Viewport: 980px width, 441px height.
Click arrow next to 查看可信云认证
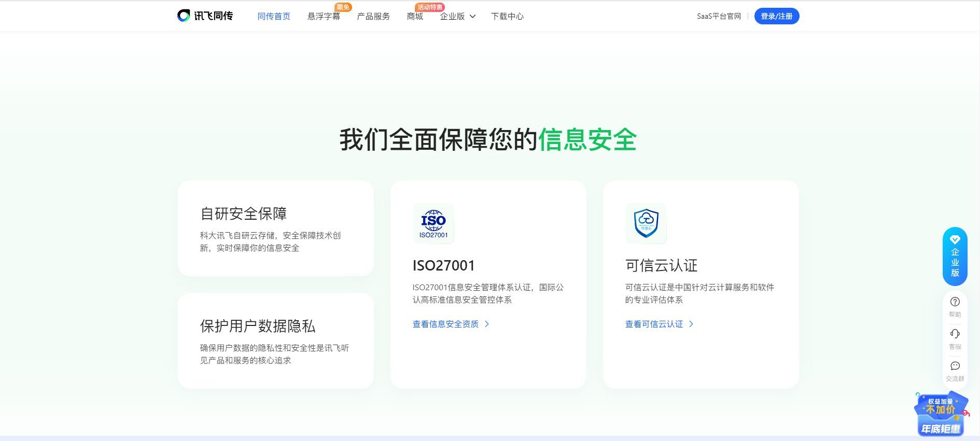pos(691,324)
